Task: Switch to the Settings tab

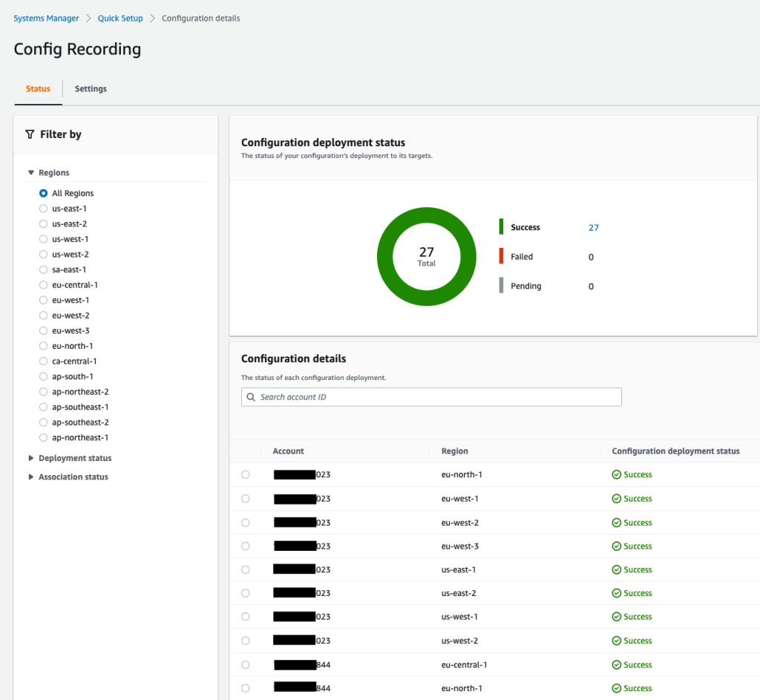Action: (91, 89)
